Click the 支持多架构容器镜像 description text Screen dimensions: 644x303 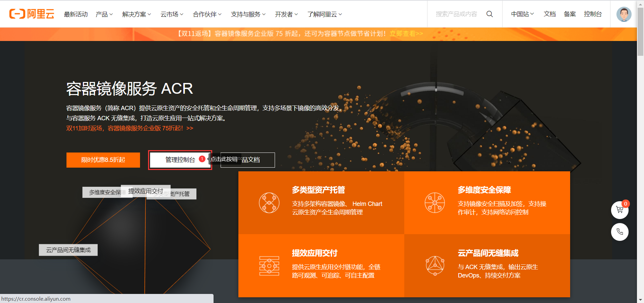[337, 208]
